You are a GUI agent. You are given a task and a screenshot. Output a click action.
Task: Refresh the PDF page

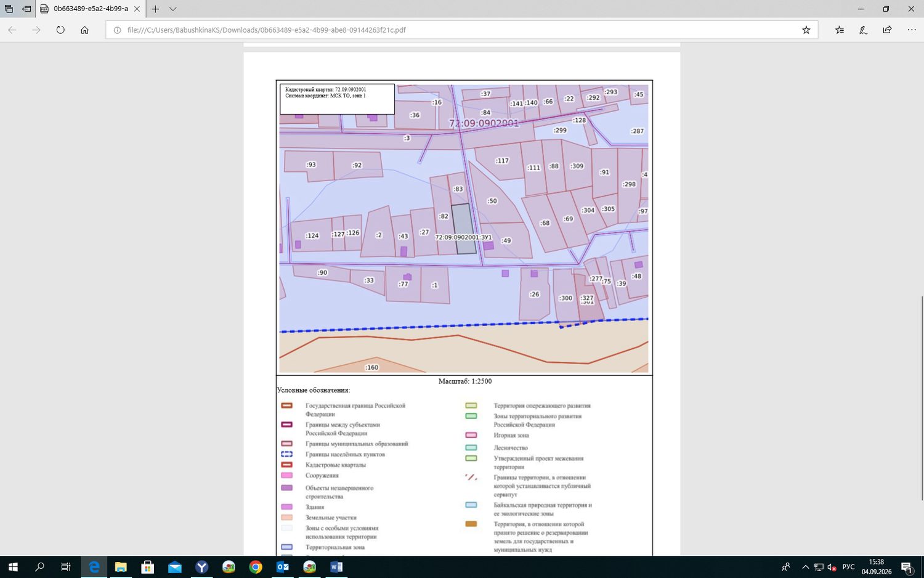coord(60,30)
